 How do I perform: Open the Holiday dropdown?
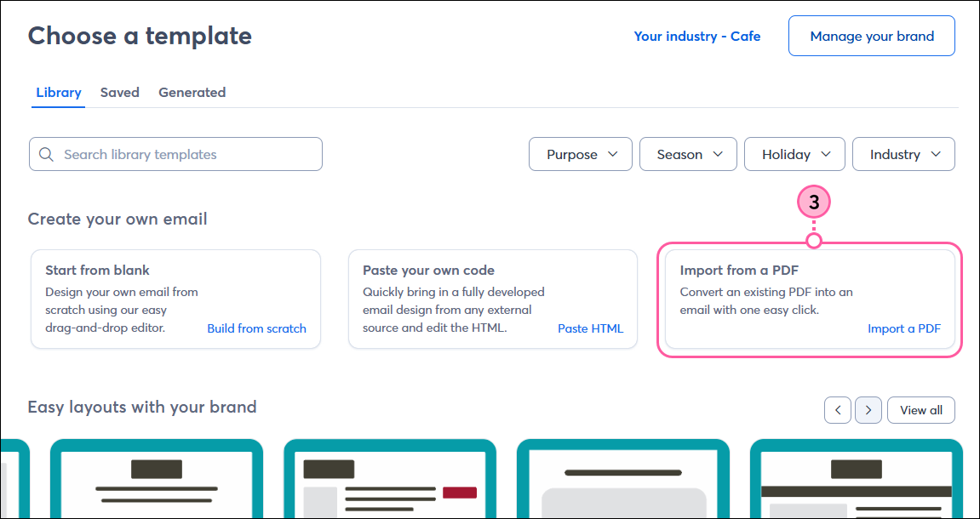[794, 154]
